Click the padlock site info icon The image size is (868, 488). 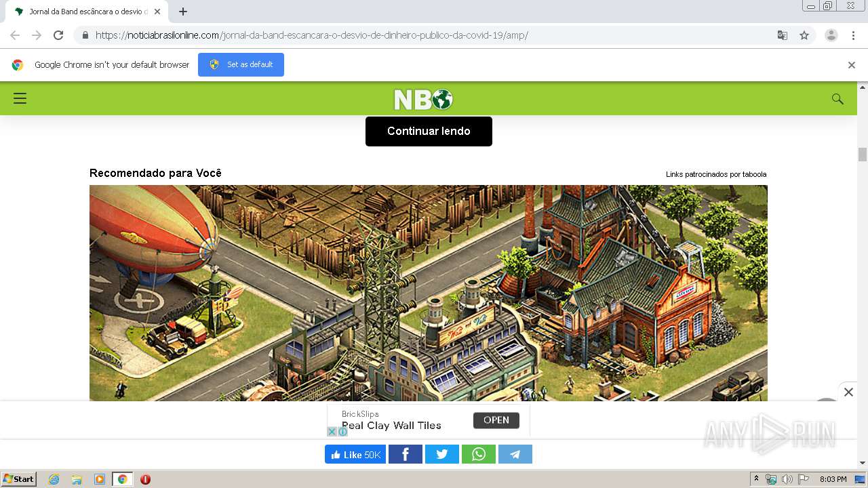[x=85, y=35]
